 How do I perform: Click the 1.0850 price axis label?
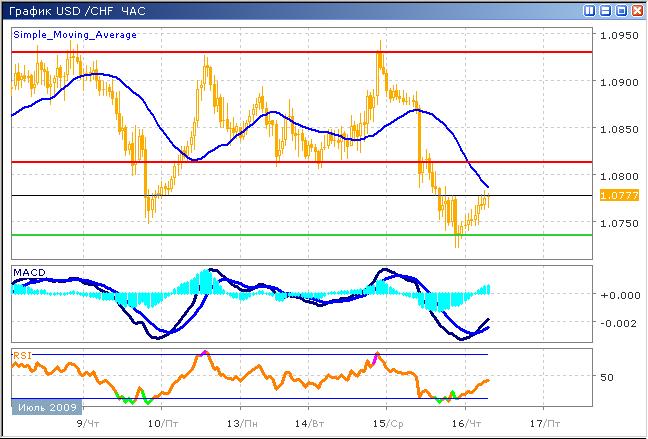coord(618,129)
